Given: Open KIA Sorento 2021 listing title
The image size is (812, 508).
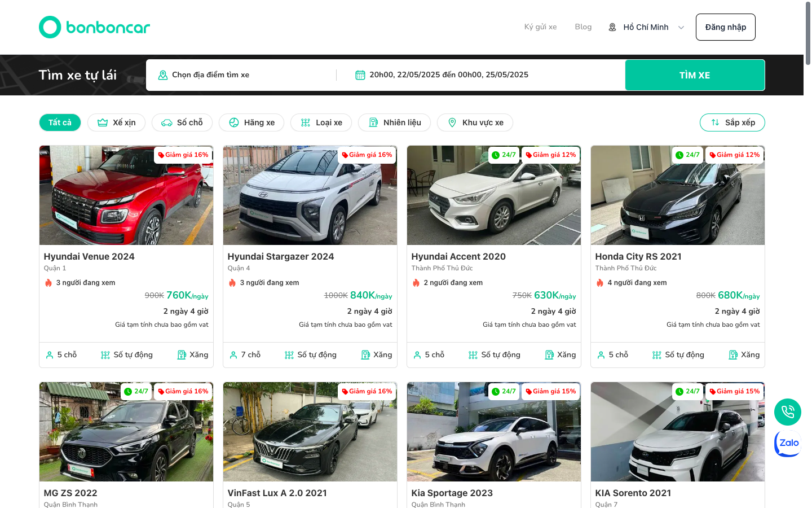Looking at the screenshot, I should pyautogui.click(x=633, y=493).
